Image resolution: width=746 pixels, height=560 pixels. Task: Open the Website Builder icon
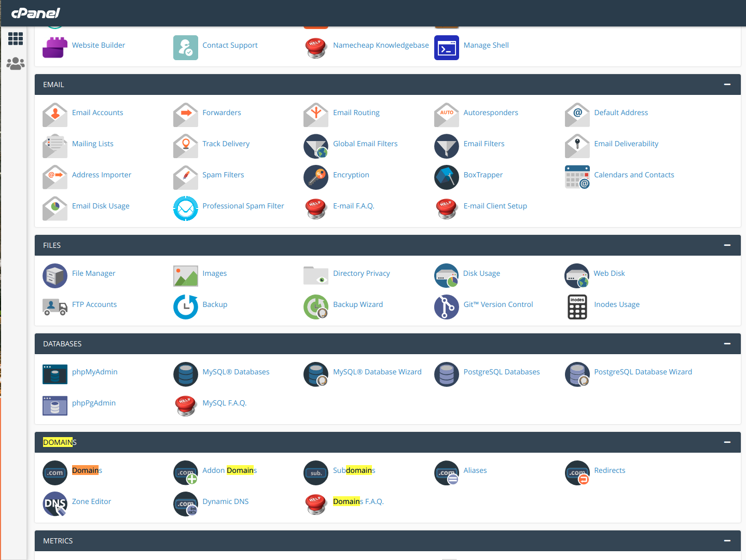[x=54, y=48]
